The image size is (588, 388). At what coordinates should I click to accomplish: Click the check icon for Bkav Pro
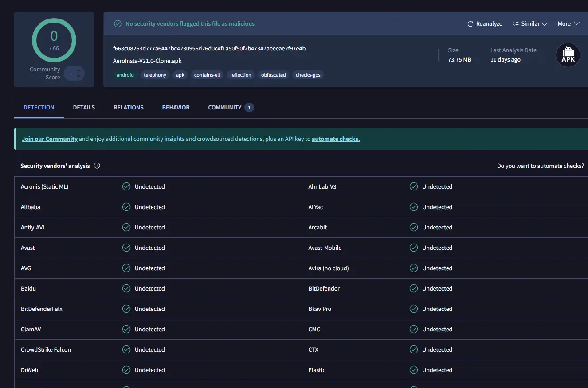pos(414,309)
